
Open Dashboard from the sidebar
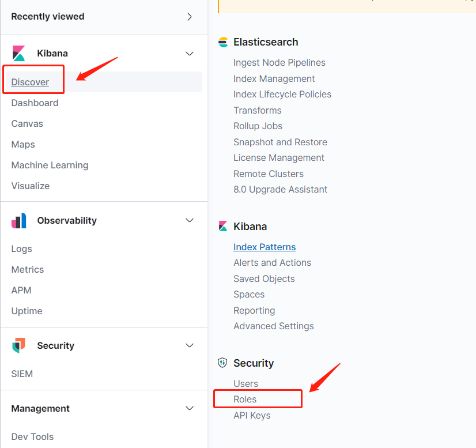[x=35, y=103]
